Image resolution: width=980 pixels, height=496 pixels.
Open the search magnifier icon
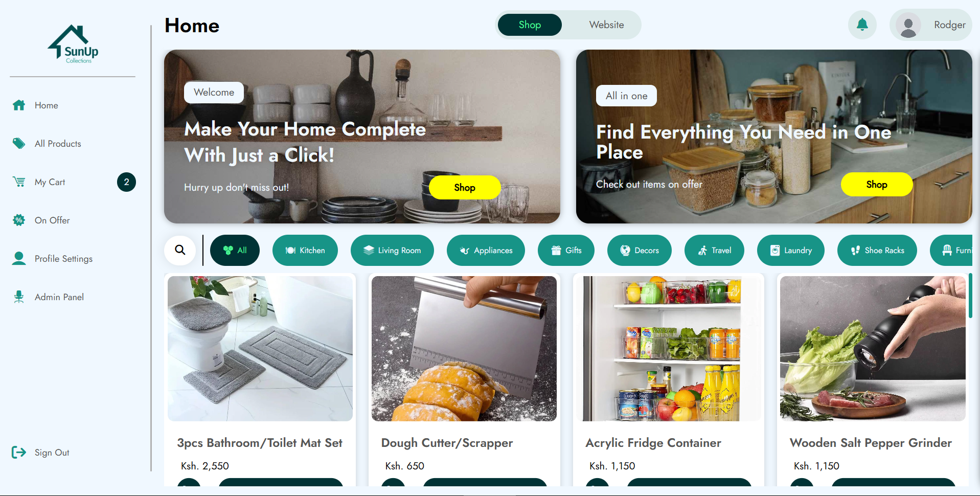click(180, 250)
